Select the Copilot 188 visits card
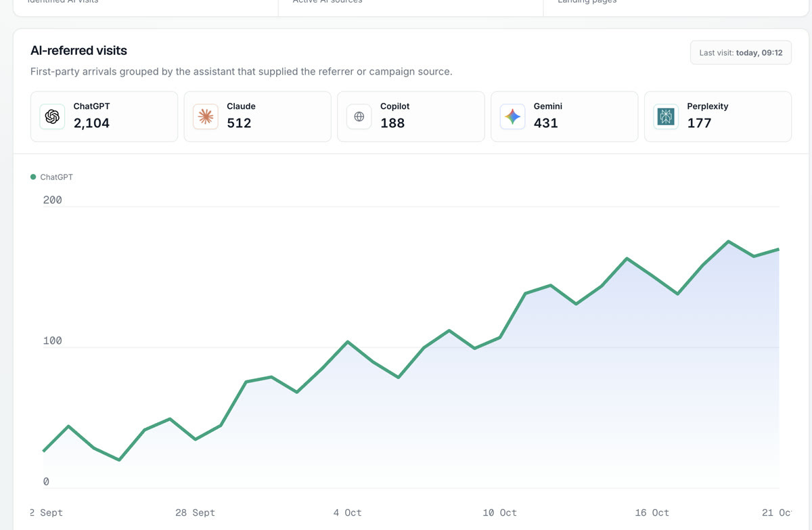This screenshot has width=812, height=530. coord(411,116)
